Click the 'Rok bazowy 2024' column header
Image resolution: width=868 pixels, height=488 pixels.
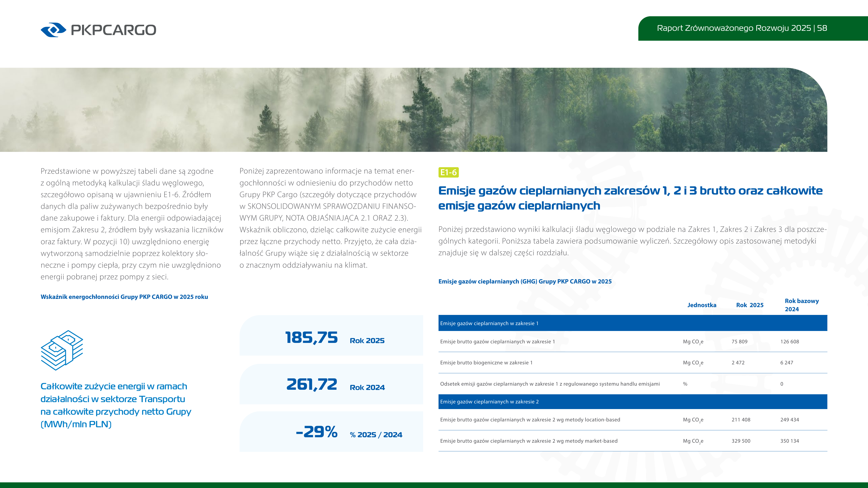tap(802, 305)
